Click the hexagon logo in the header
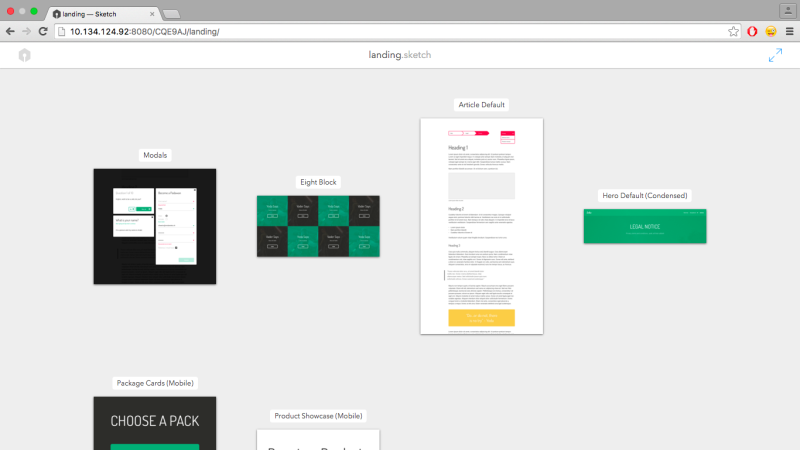Image resolution: width=800 pixels, height=450 pixels. click(x=24, y=56)
